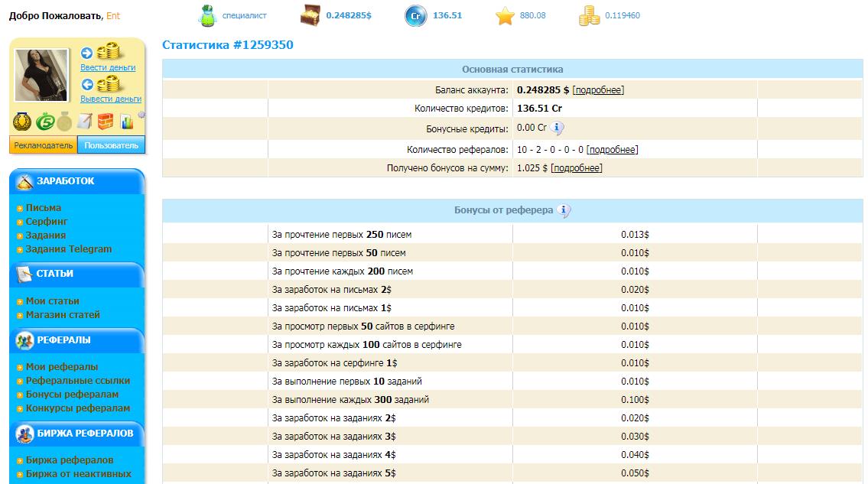This screenshot has width=868, height=484.
Task: Click the username Ent in the greeting
Action: pyautogui.click(x=113, y=16)
